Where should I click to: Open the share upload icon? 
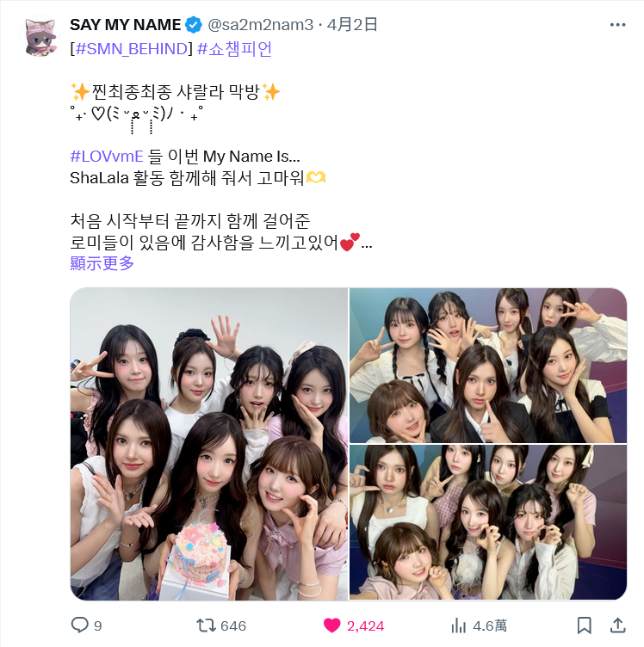click(618, 625)
